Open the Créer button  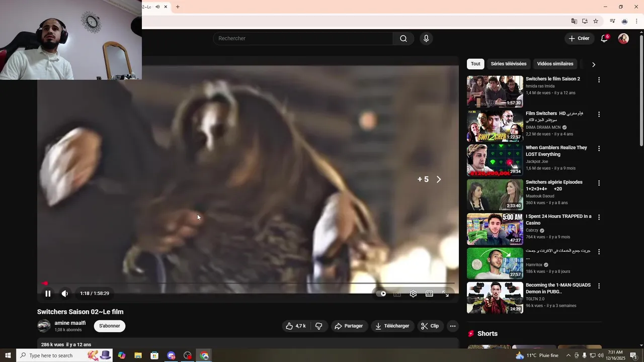[579, 38]
